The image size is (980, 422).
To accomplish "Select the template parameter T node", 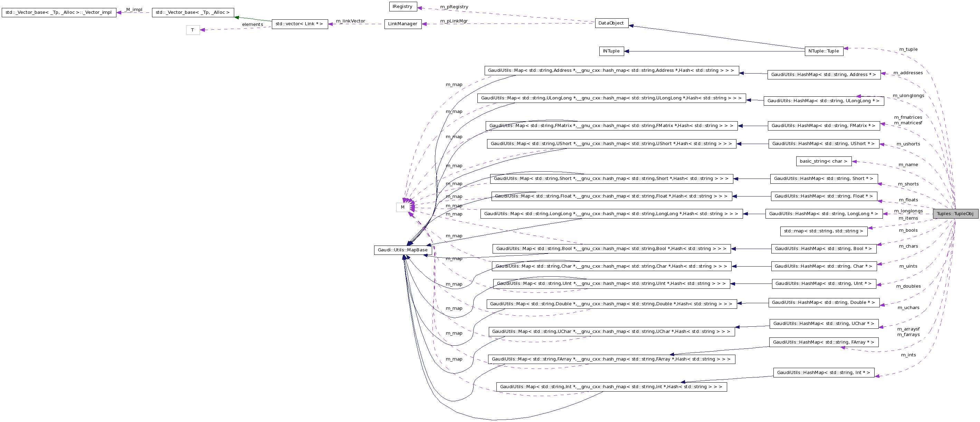I will (x=193, y=30).
